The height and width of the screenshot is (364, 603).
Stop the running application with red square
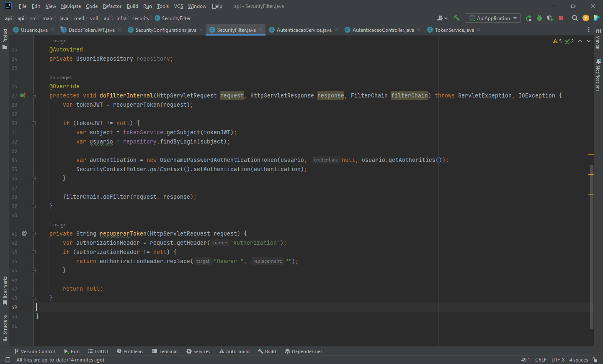tap(561, 18)
